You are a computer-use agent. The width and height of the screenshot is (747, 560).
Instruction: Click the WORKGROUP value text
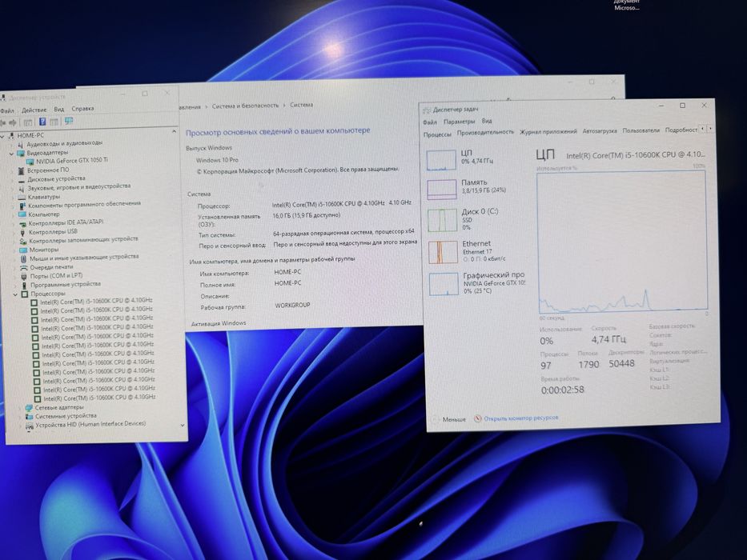click(292, 306)
